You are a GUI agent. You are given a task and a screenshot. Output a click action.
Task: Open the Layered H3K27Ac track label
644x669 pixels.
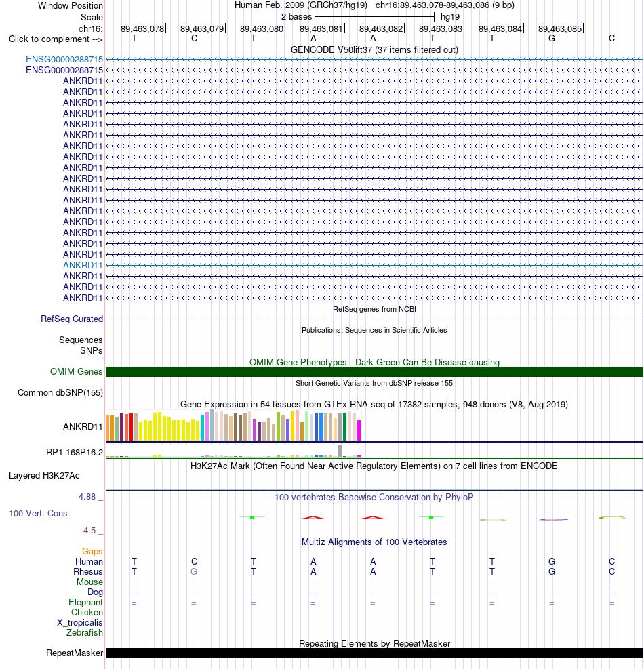click(44, 476)
